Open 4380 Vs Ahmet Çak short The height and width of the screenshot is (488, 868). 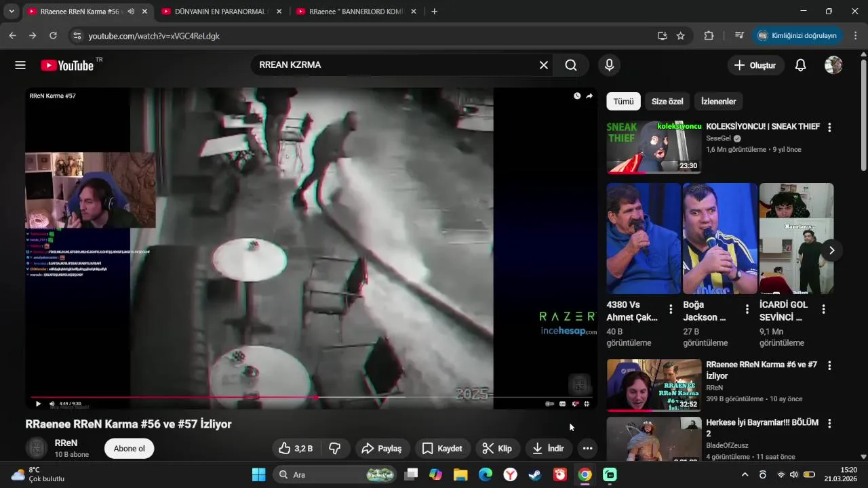point(644,239)
